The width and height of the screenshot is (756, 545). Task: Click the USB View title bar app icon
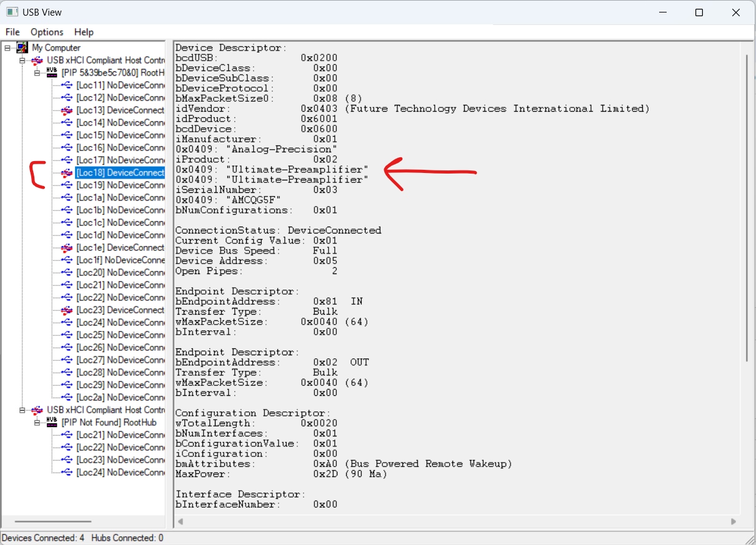coord(12,12)
